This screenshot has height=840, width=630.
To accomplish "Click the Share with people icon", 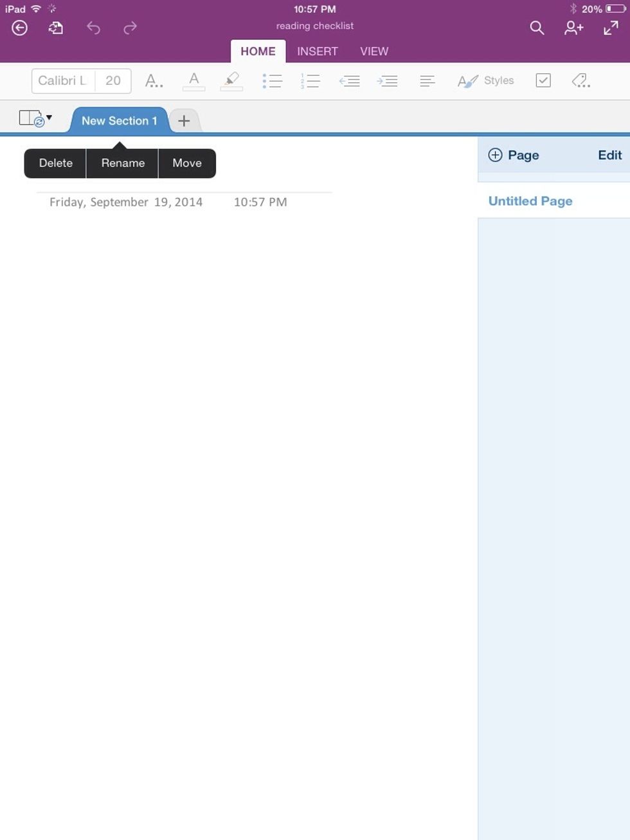I will tap(573, 28).
